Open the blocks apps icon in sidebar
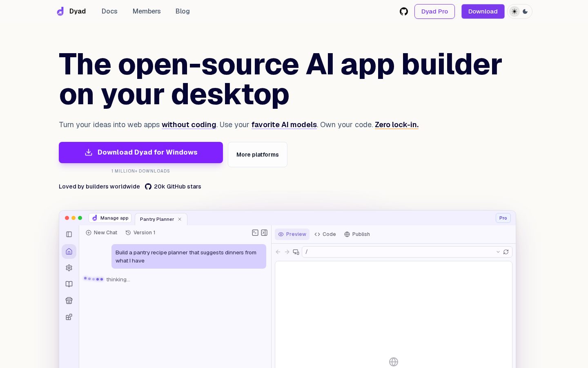Screen dimensions: 588x368 pos(69,317)
